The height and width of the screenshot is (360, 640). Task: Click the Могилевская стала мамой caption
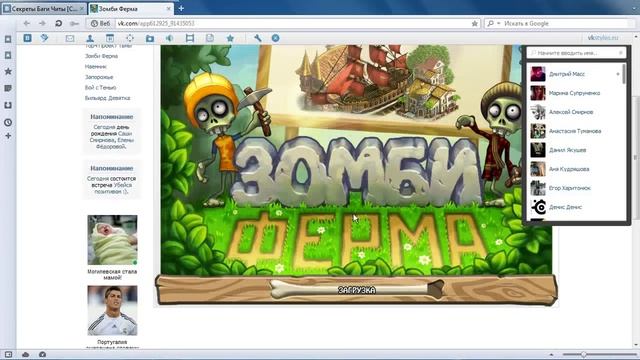tap(112, 274)
